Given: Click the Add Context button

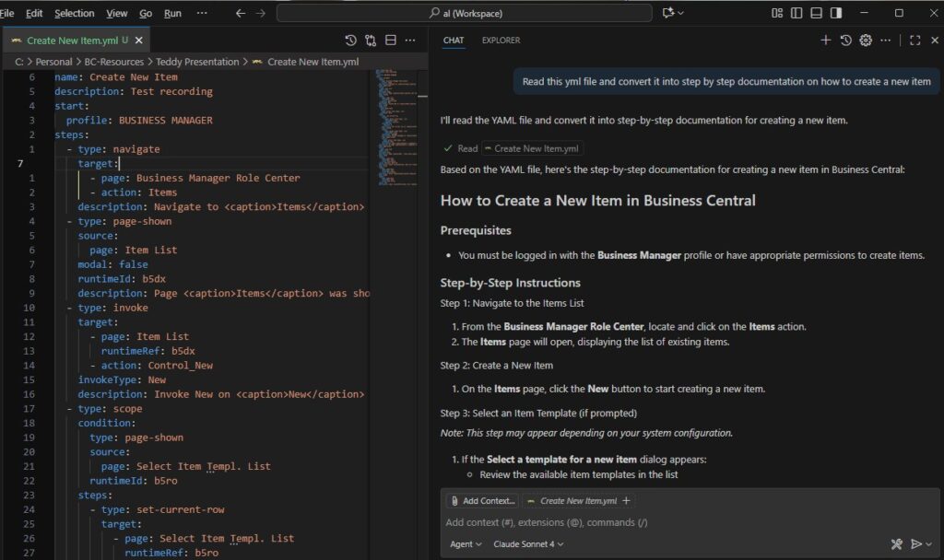Looking at the screenshot, I should (x=483, y=500).
